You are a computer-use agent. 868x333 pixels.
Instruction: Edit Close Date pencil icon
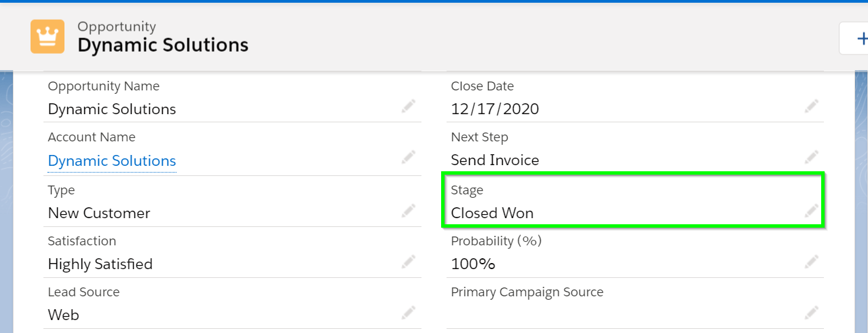point(812,106)
